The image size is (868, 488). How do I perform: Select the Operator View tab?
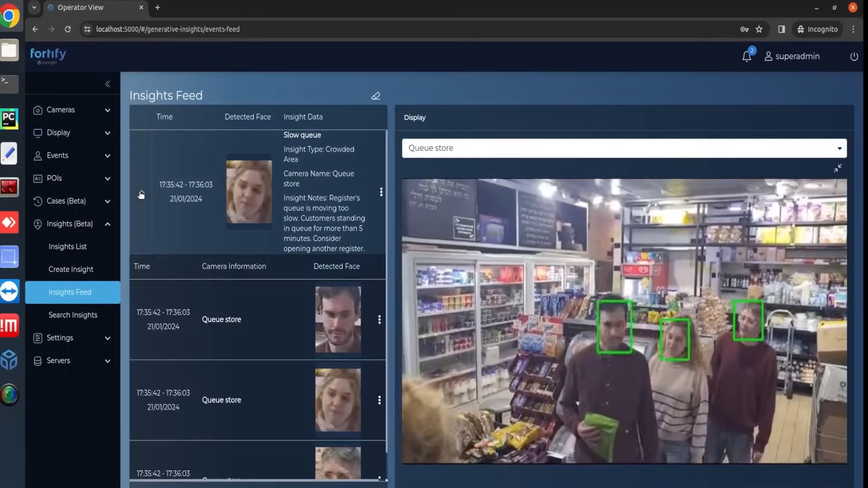(95, 8)
